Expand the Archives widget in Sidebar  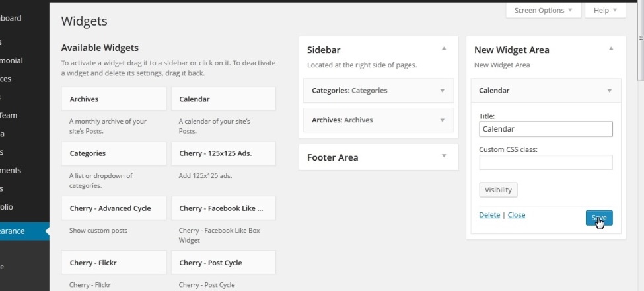click(x=442, y=120)
